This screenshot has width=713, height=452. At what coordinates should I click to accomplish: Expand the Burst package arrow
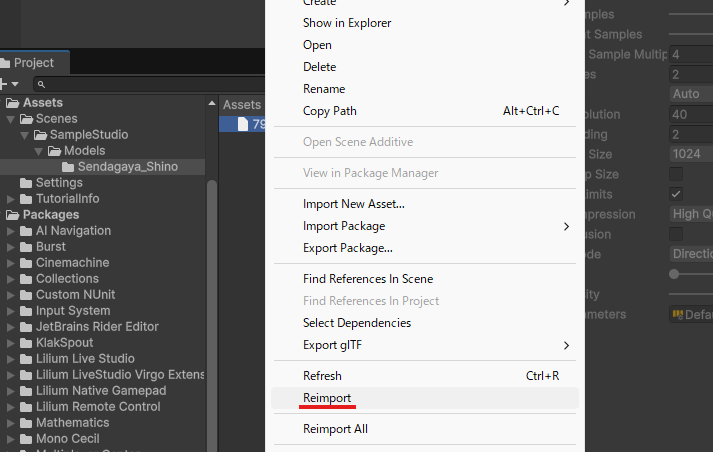click(x=10, y=247)
